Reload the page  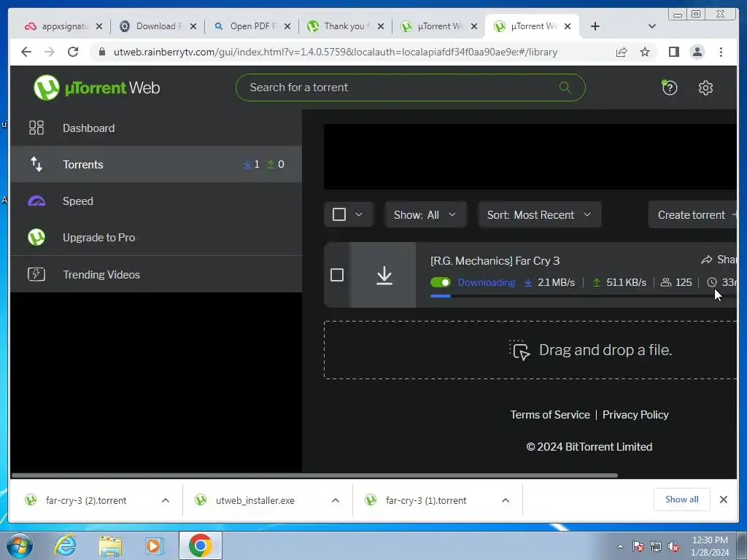click(x=73, y=52)
